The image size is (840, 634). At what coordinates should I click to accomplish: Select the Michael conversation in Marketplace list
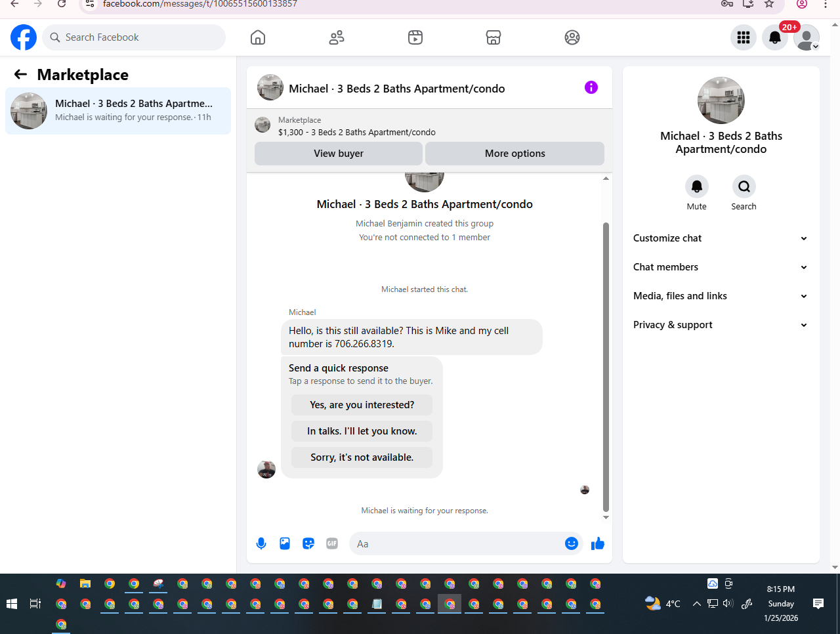coord(118,110)
